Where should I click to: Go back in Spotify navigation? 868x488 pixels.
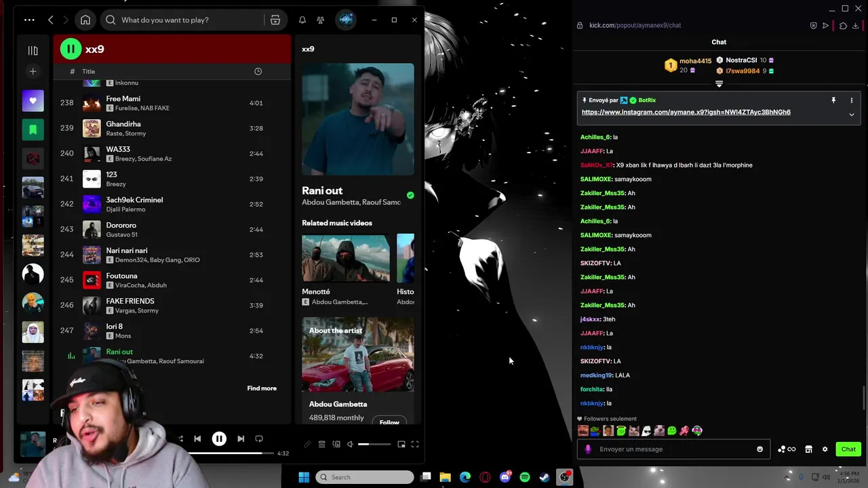pyautogui.click(x=51, y=20)
